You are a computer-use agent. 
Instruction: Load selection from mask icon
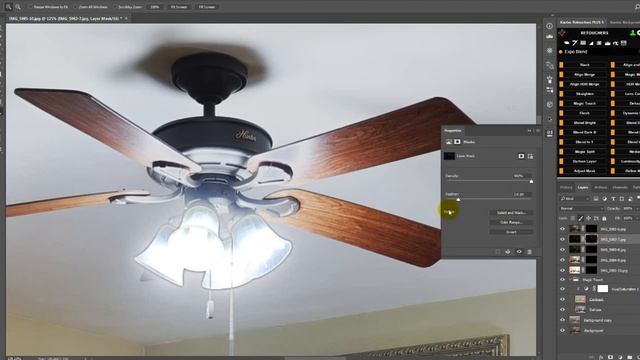coord(498,252)
